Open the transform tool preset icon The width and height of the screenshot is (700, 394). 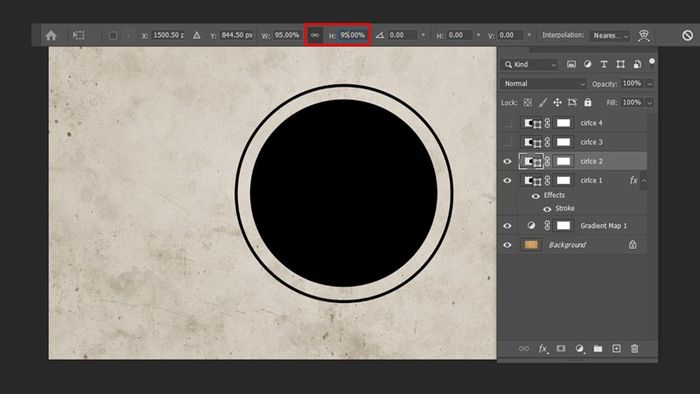pyautogui.click(x=79, y=35)
